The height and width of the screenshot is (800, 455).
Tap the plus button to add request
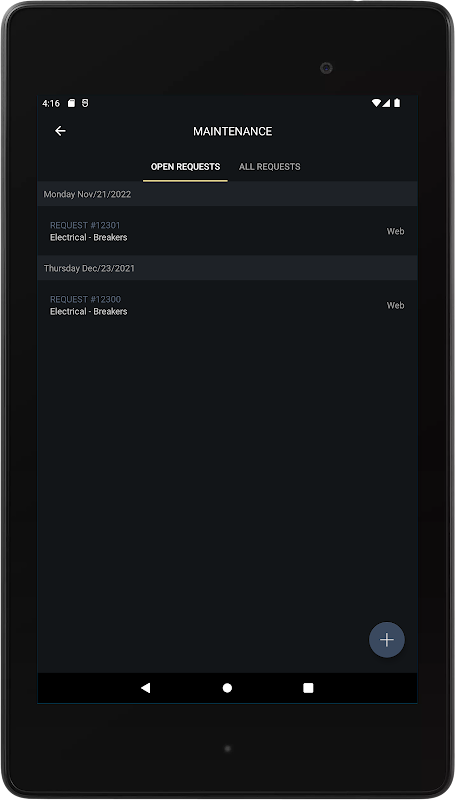click(387, 639)
